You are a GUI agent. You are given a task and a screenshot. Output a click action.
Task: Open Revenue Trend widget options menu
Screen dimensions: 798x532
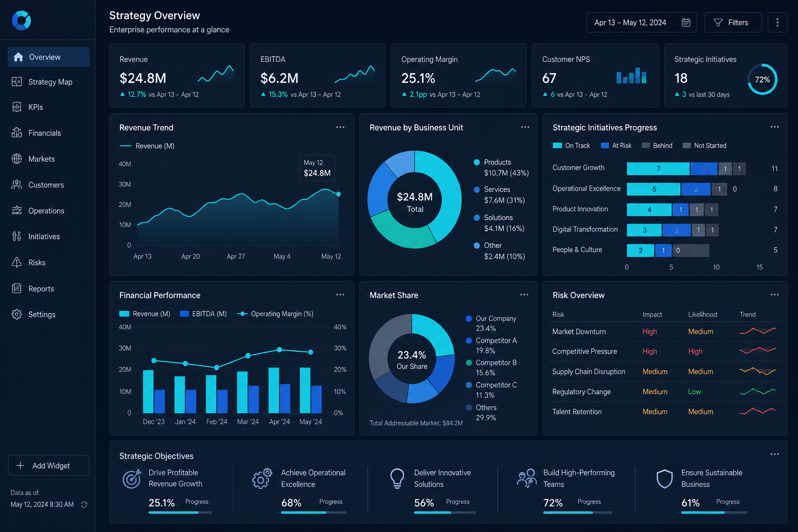click(x=340, y=127)
